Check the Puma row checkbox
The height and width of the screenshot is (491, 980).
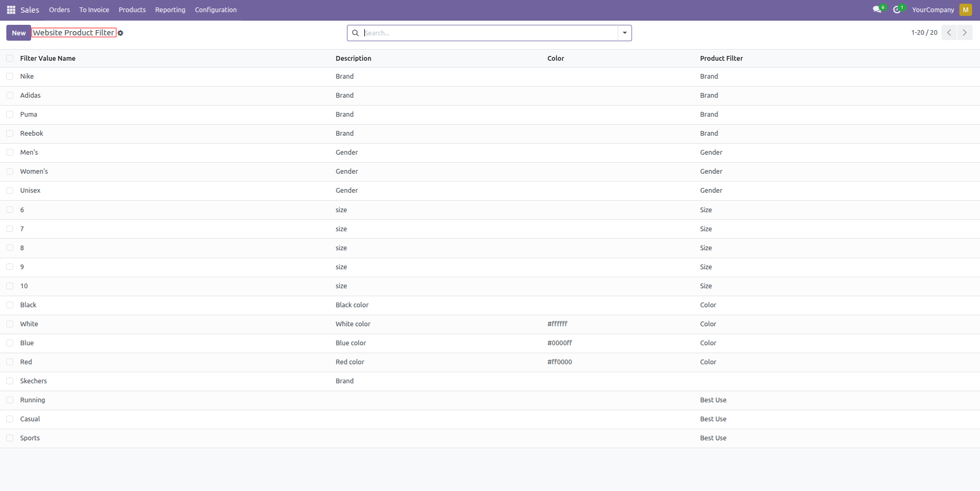(10, 115)
